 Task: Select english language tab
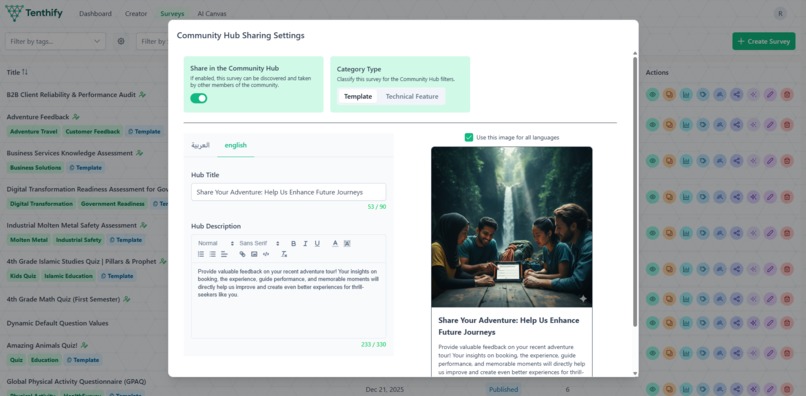coord(235,146)
